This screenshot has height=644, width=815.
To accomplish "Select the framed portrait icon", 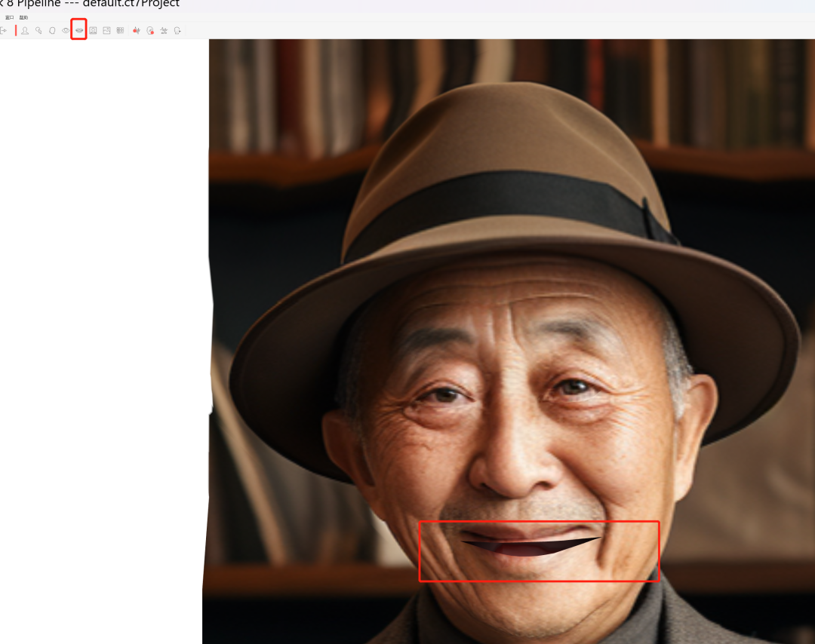I will (93, 31).
